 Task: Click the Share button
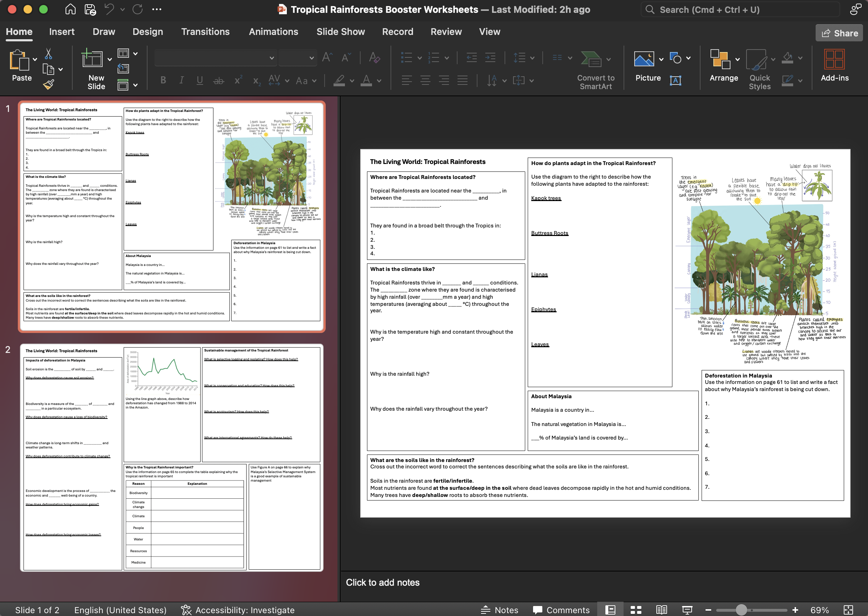[839, 34]
